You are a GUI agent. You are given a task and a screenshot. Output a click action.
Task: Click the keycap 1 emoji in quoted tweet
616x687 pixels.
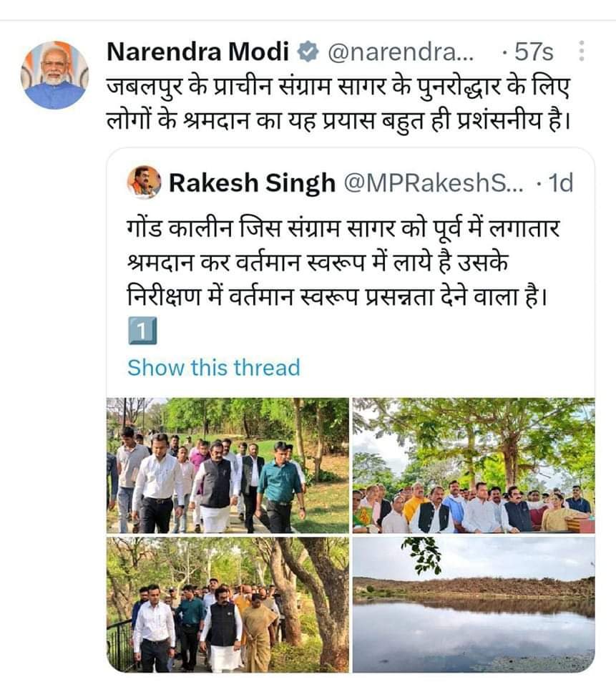142,331
